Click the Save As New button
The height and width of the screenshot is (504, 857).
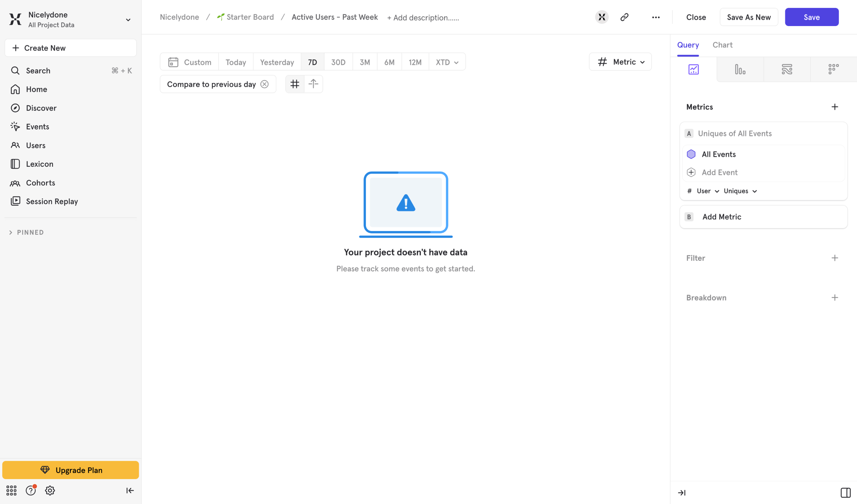(x=749, y=17)
